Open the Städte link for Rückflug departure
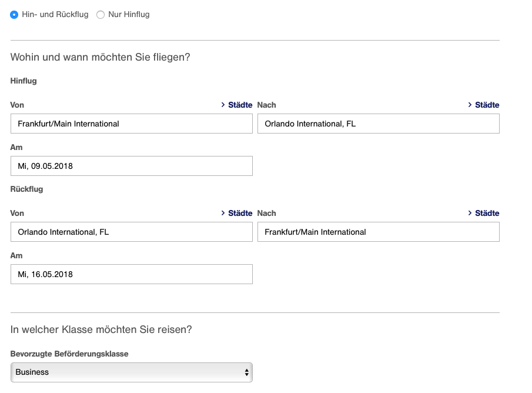The image size is (532, 393). point(240,213)
